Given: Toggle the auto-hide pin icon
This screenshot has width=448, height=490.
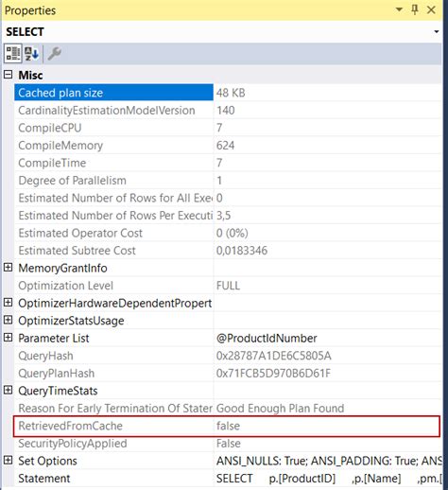Looking at the screenshot, I should 415,9.
